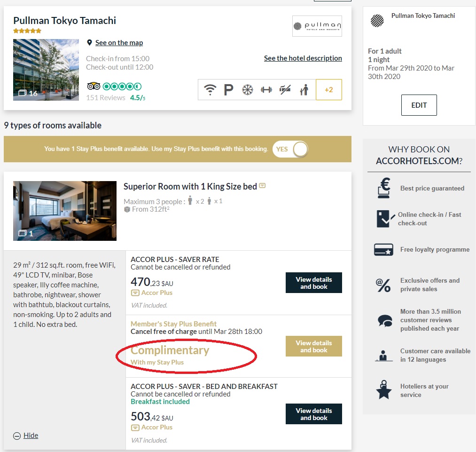Click the room info icon beside King Size bed
Viewport: 476px width, 452px height.
tap(262, 186)
